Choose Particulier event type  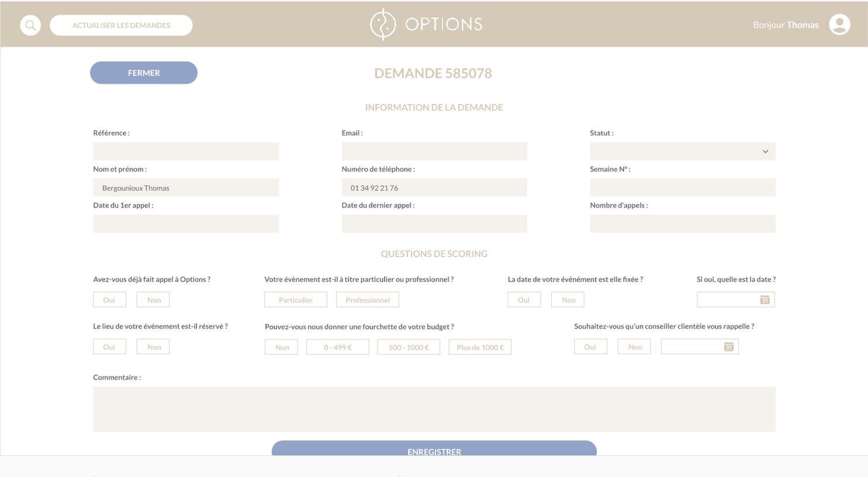coord(296,300)
